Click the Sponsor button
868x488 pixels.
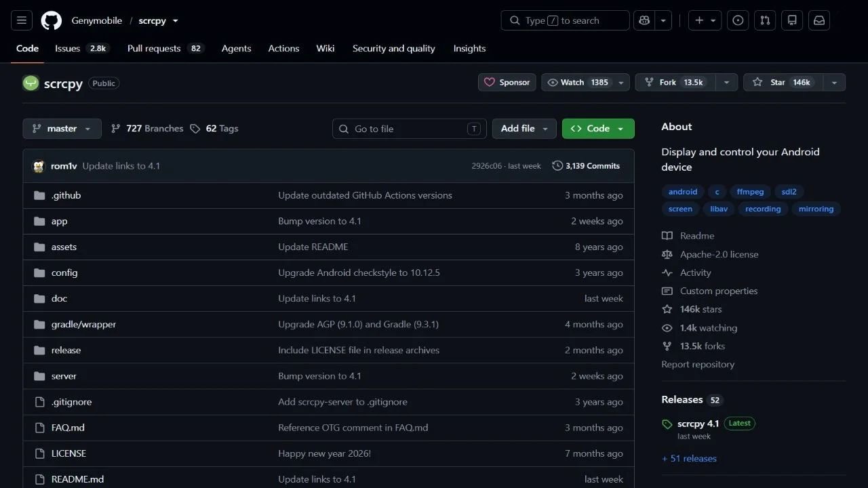tap(507, 82)
